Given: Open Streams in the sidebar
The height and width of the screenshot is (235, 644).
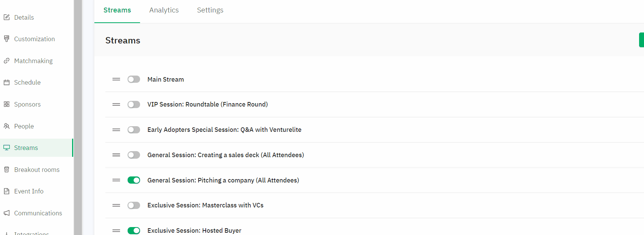Looking at the screenshot, I should 36,148.
